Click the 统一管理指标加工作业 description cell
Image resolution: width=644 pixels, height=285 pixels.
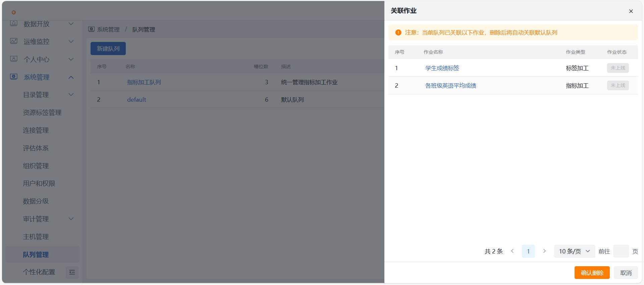pos(309,82)
